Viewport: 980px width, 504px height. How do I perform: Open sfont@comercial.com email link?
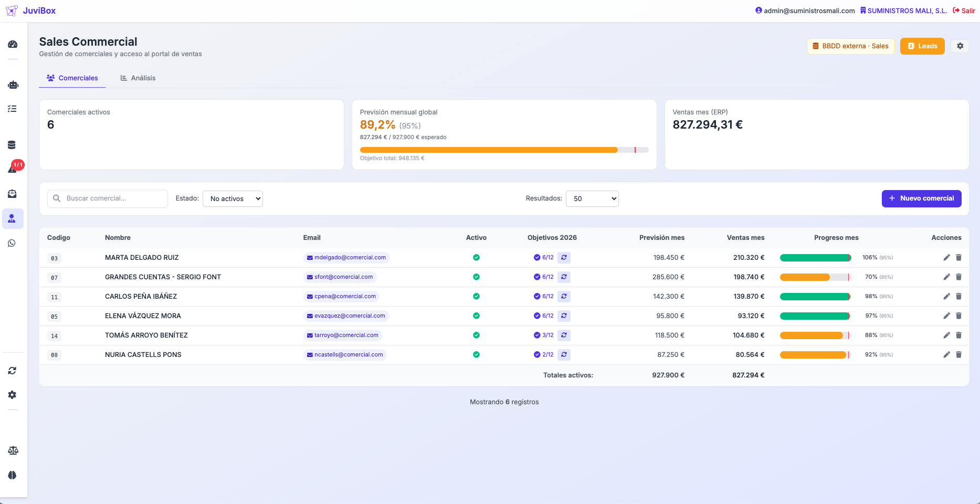(340, 277)
